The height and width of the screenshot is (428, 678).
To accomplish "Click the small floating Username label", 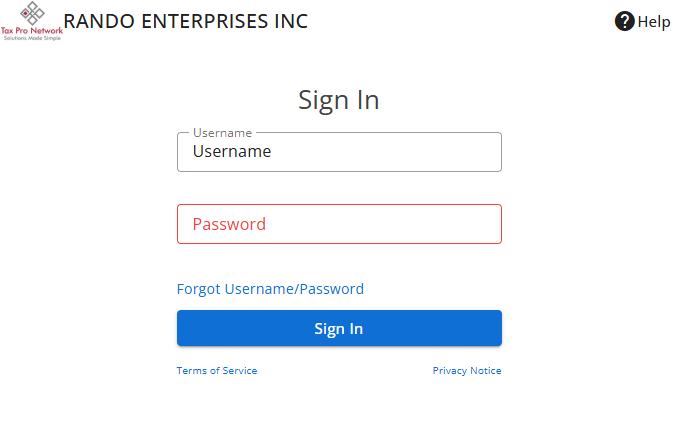I will click(222, 133).
